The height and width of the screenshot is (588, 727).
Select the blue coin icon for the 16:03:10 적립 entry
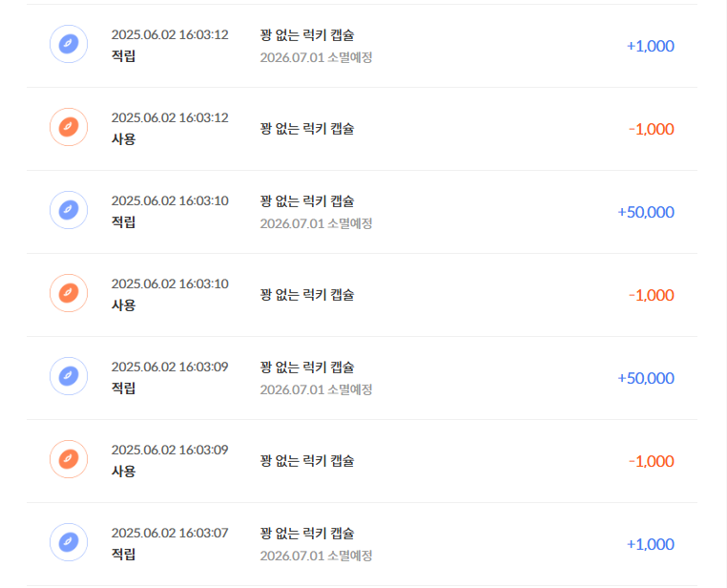click(x=69, y=210)
